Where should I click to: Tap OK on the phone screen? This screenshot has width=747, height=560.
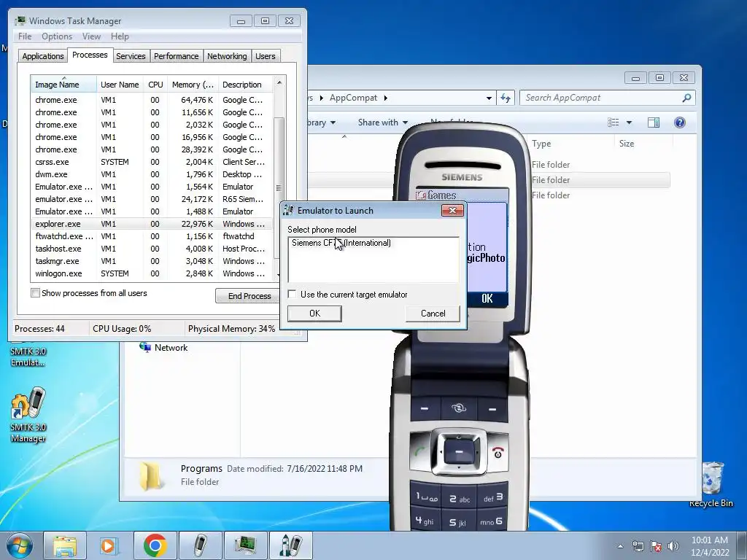coord(487,298)
